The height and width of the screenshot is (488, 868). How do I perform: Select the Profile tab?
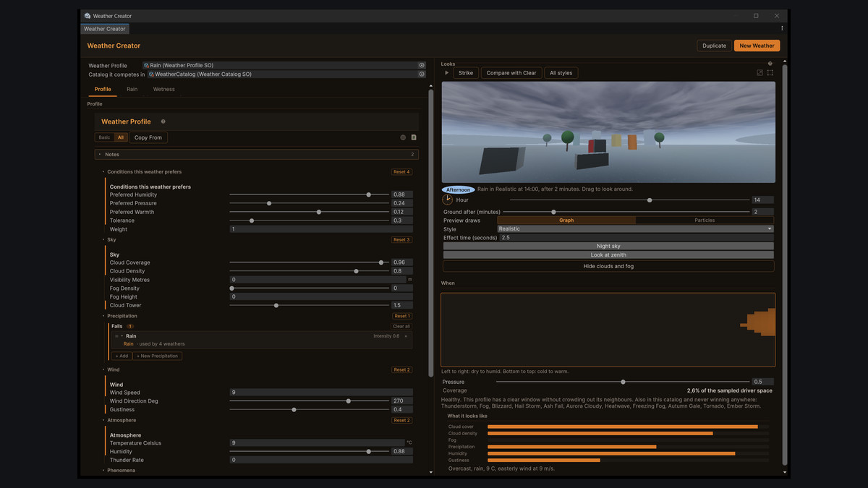(x=103, y=90)
